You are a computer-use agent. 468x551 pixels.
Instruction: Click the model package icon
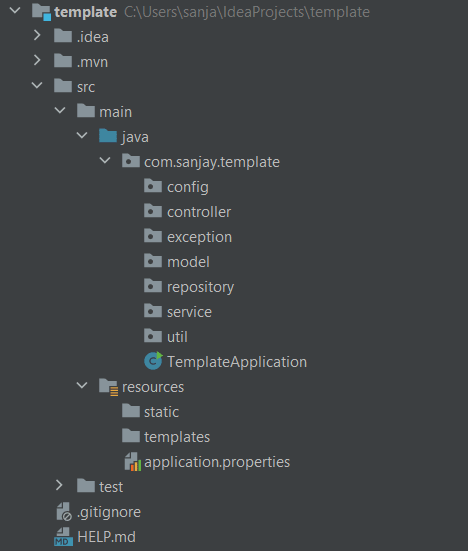click(153, 261)
